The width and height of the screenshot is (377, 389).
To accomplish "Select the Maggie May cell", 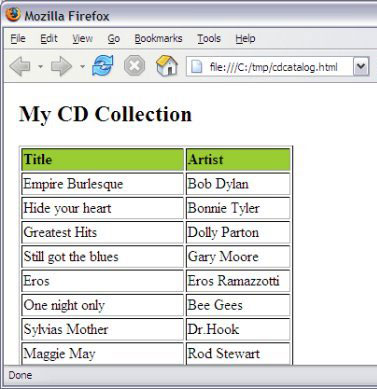I will 103,354.
